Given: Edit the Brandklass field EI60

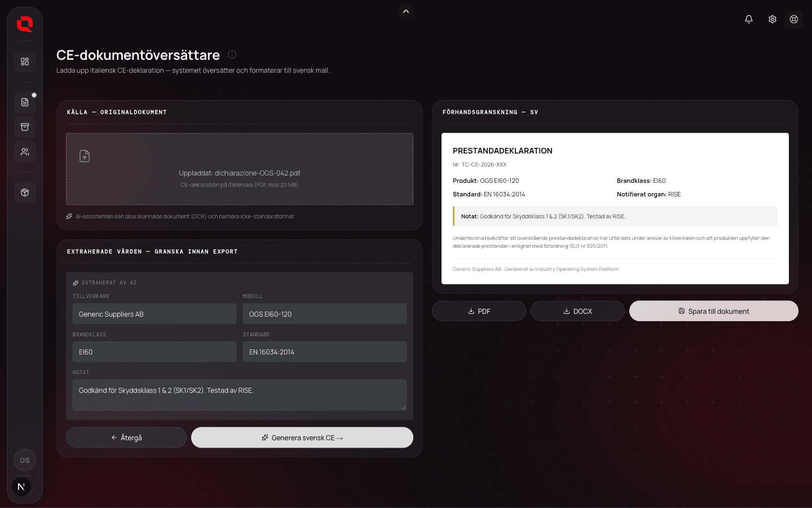Looking at the screenshot, I should pos(155,352).
